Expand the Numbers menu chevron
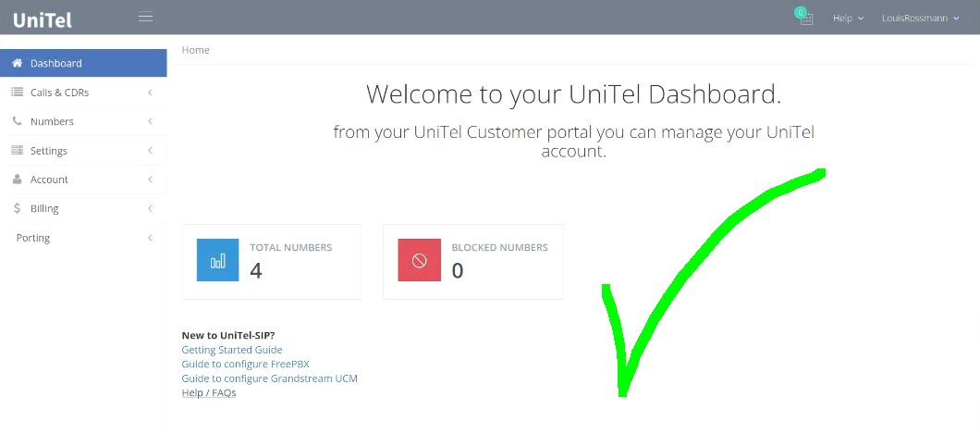This screenshot has width=980, height=434. [150, 121]
